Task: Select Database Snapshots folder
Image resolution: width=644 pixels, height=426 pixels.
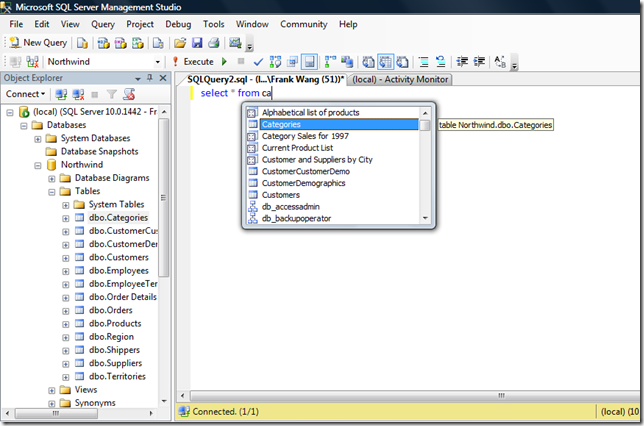Action: point(99,152)
